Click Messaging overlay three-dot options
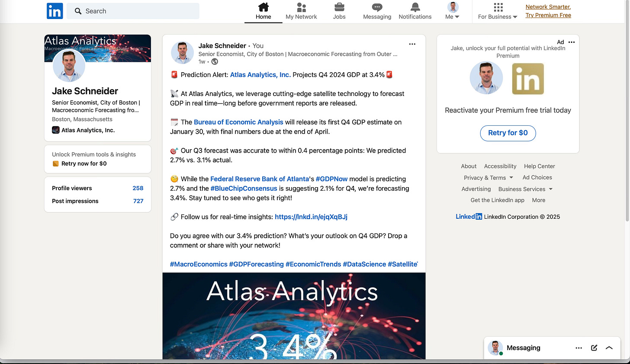The height and width of the screenshot is (364, 630). click(579, 348)
